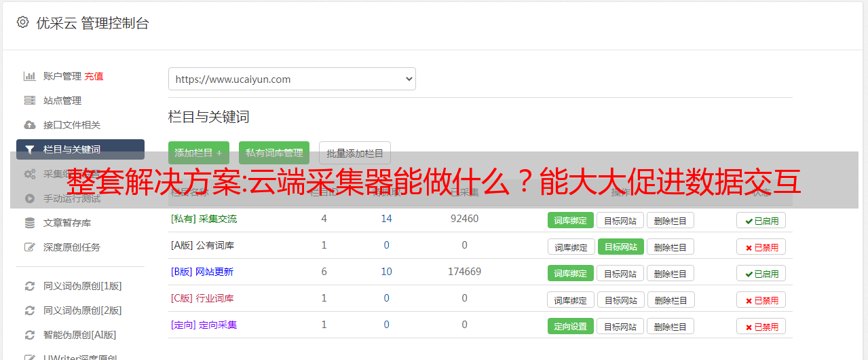
Task: Click 定向设置 for 定向采集 row
Action: tap(571, 326)
